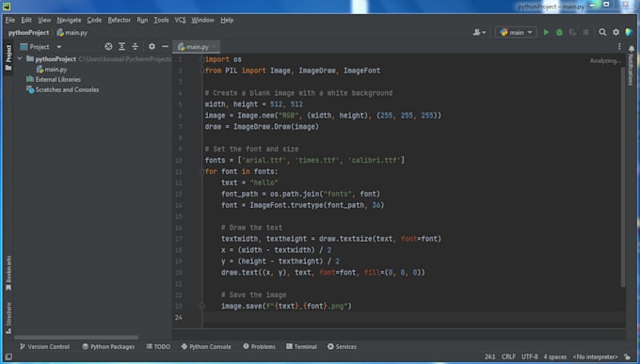This screenshot has width=640, height=364.
Task: Click the 24:1 cursor position indicator
Action: pyautogui.click(x=489, y=357)
